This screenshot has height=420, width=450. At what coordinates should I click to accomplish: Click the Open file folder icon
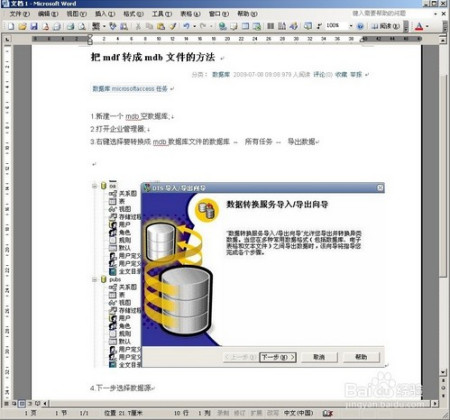click(22, 26)
